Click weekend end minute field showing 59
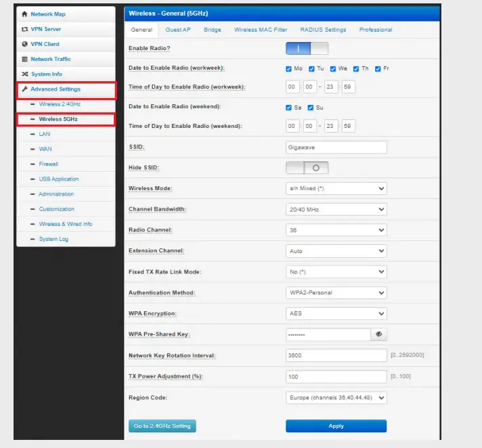482x448 pixels. click(x=348, y=126)
